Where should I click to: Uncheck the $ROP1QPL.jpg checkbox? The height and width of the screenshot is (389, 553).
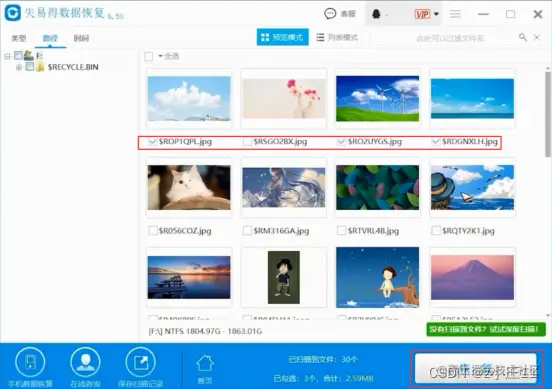coord(153,142)
